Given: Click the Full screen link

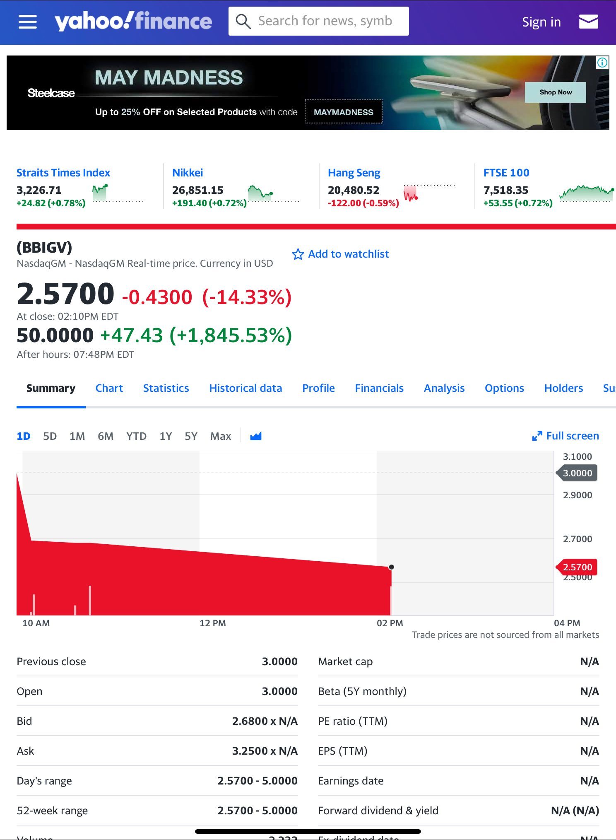Looking at the screenshot, I should click(x=573, y=436).
